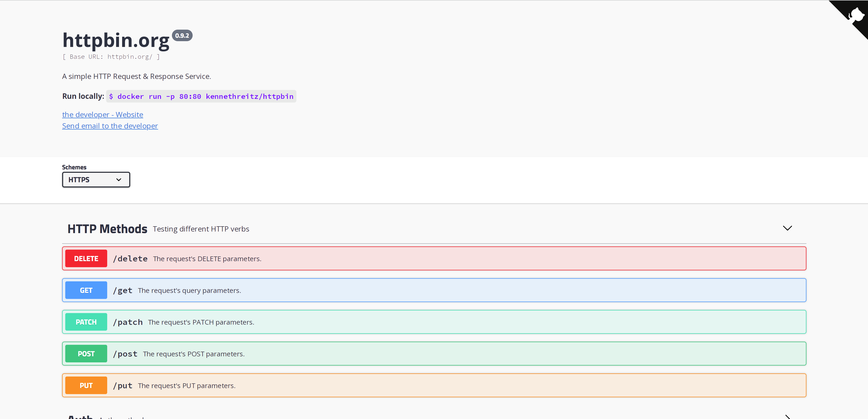Viewport: 868px width, 419px height.
Task: Click the blue GET method badge
Action: (x=86, y=290)
